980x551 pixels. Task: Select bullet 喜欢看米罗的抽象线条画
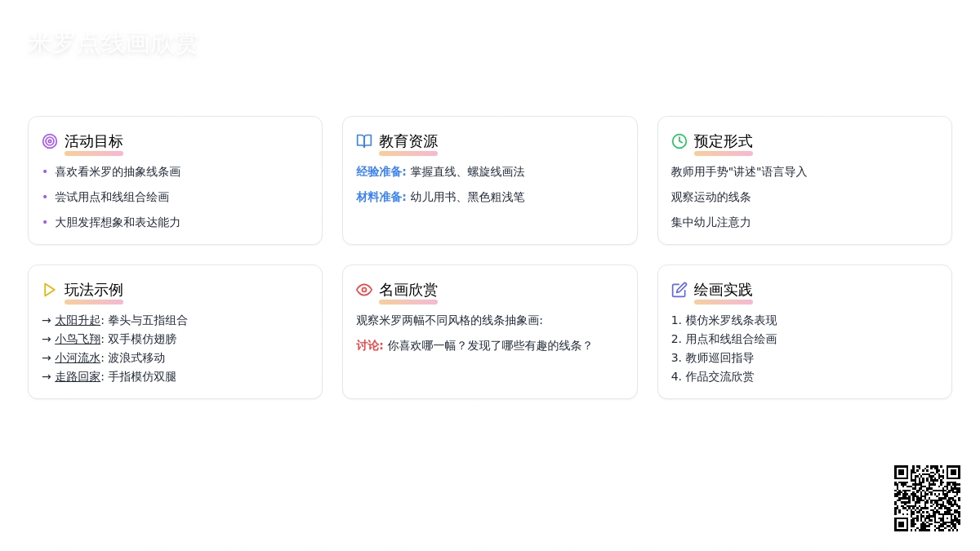[118, 171]
